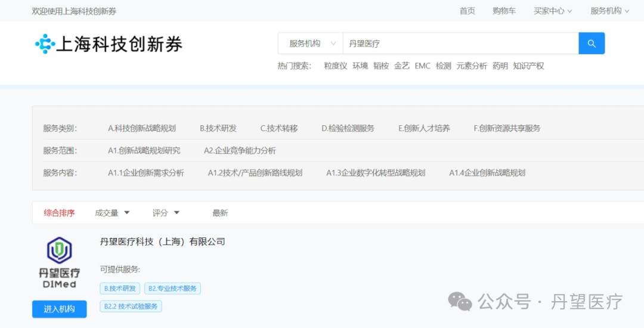Filter by C.技术转移 category
Image resolution: width=644 pixels, height=328 pixels.
[x=279, y=128]
